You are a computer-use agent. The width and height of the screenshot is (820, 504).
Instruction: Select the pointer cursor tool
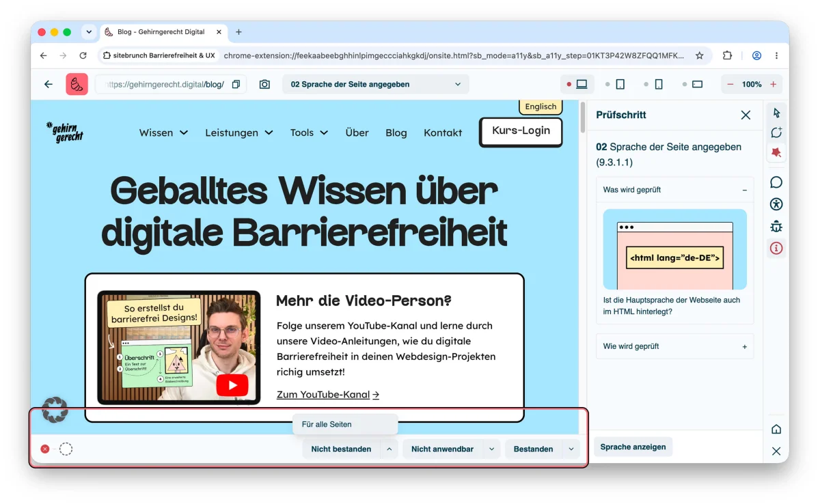776,113
